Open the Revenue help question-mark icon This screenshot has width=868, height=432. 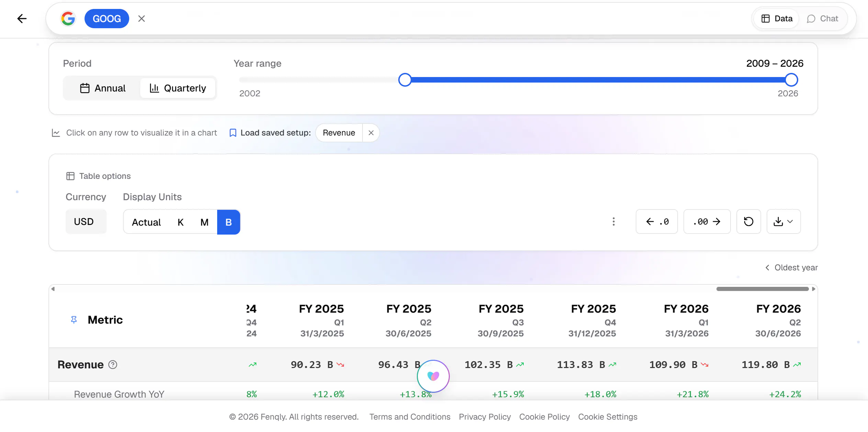(113, 365)
